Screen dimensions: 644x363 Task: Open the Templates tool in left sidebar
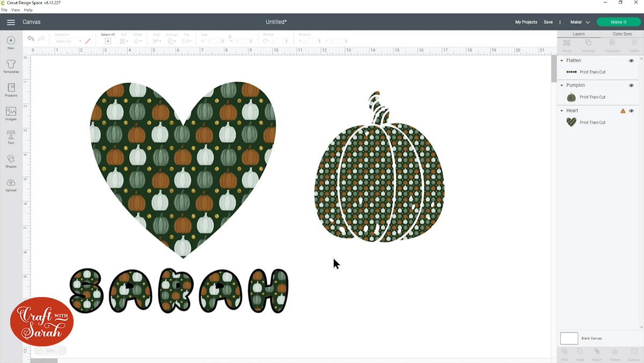pyautogui.click(x=11, y=66)
